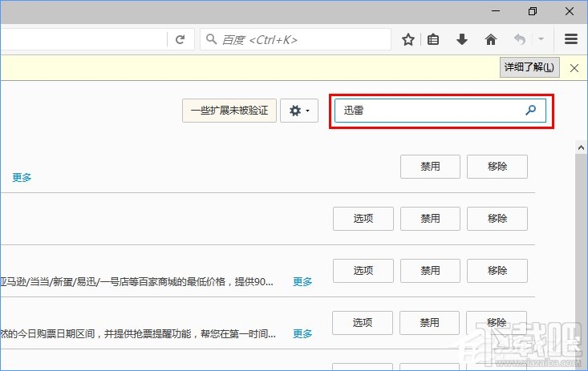The image size is (588, 371).
Task: Click 禁用 for the price comparison extension
Action: point(430,271)
